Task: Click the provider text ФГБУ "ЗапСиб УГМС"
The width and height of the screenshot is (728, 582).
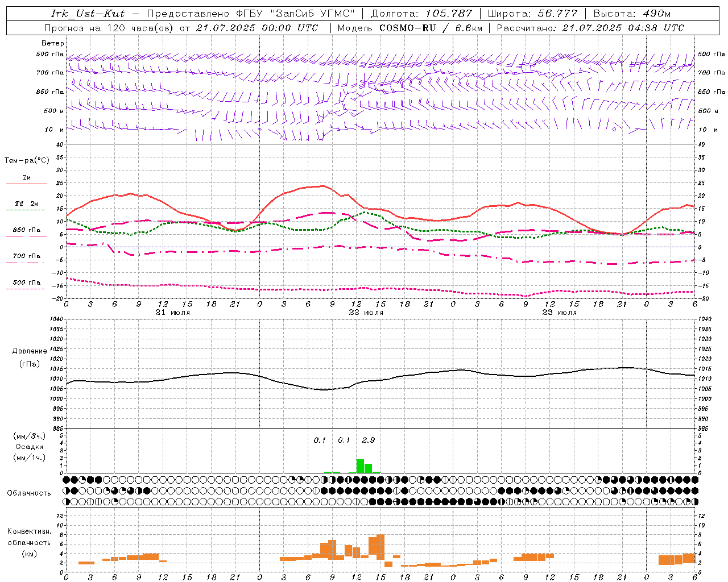Action: pos(296,14)
